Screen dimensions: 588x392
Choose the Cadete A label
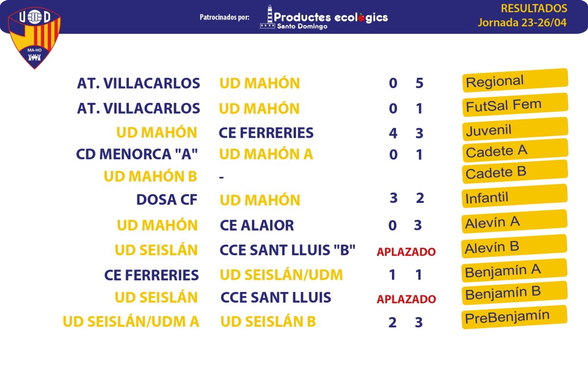tap(515, 150)
